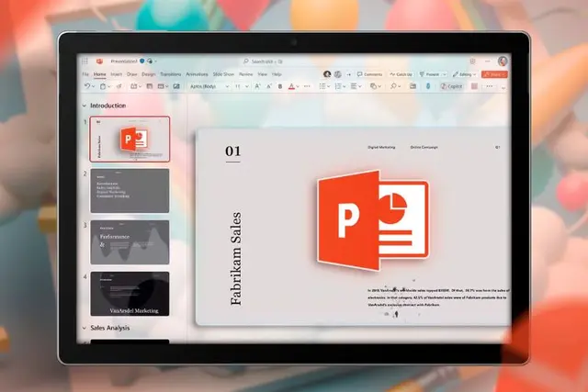
Task: Click the Catch Up button
Action: 401,74
